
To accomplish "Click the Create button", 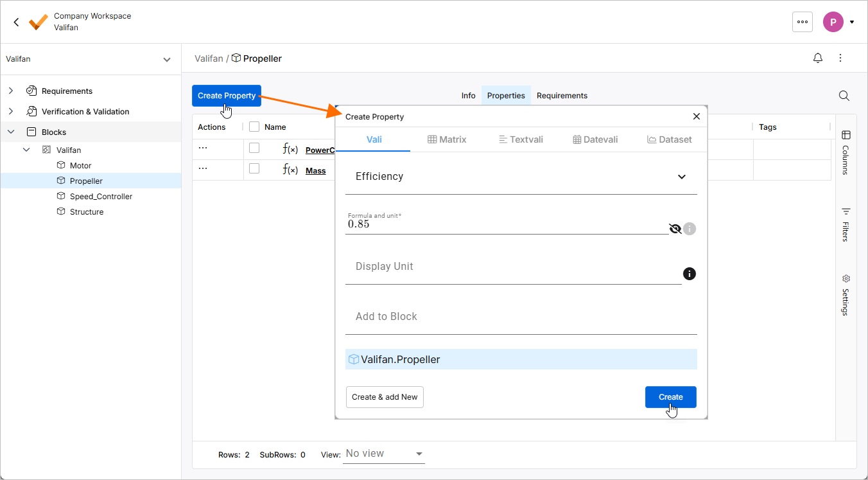I will click(x=670, y=397).
